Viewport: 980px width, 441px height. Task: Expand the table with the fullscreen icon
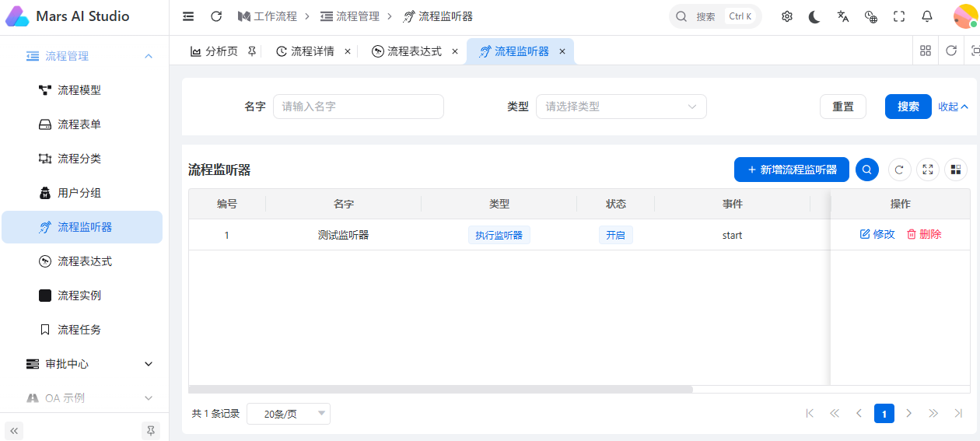(928, 170)
